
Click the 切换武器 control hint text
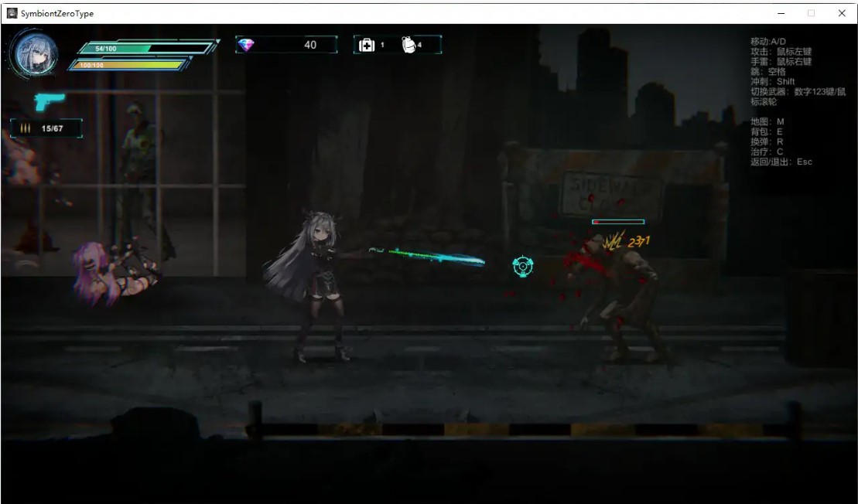click(798, 96)
